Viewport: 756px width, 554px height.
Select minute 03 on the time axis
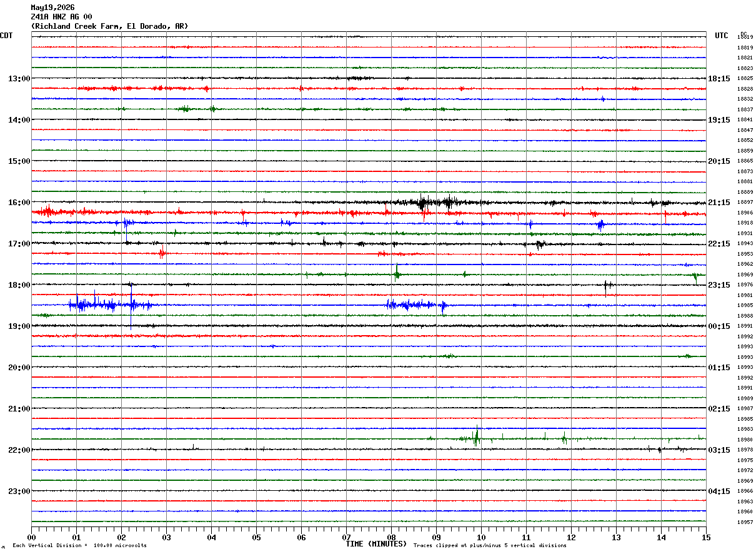pyautogui.click(x=166, y=537)
